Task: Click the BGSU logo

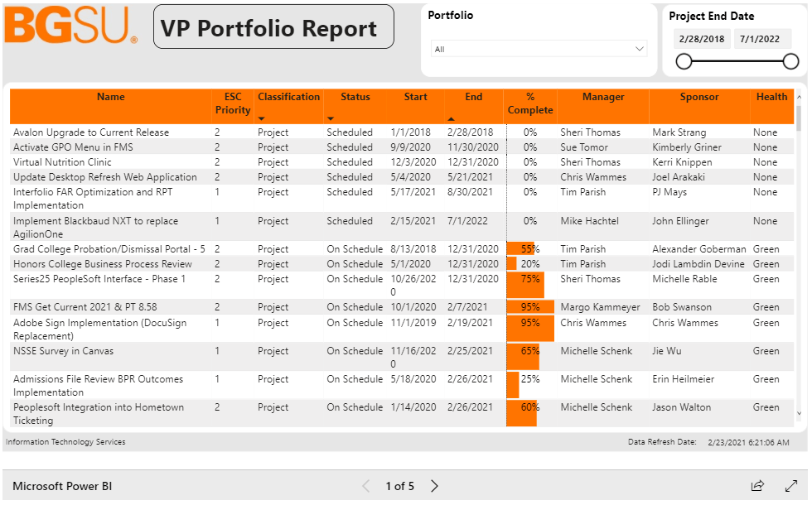Action: pyautogui.click(x=70, y=27)
